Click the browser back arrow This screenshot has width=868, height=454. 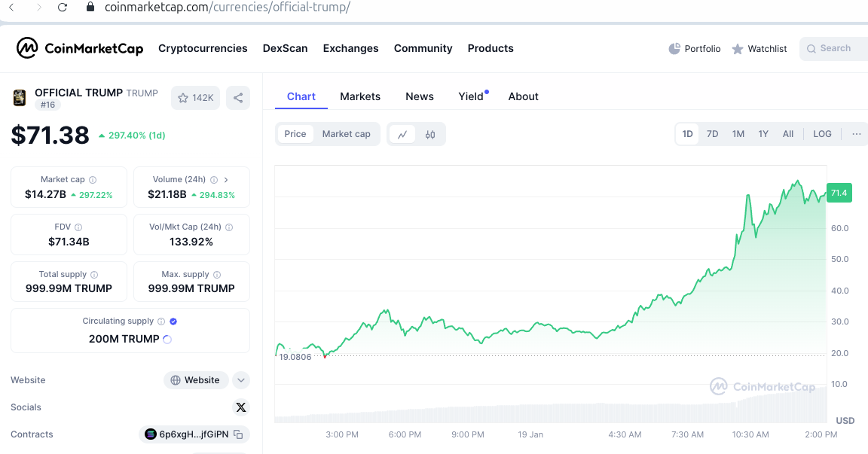[x=11, y=8]
